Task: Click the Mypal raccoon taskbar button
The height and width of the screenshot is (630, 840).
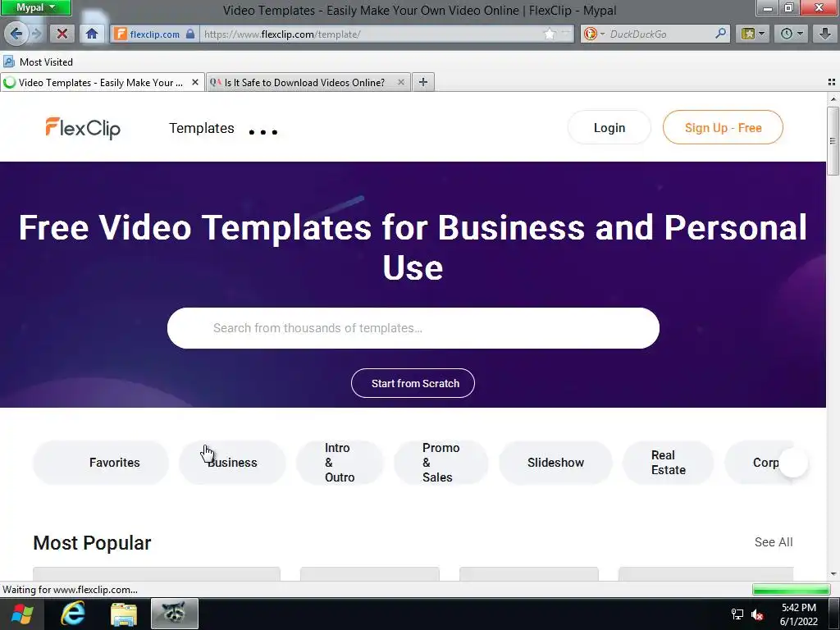Action: [x=175, y=614]
